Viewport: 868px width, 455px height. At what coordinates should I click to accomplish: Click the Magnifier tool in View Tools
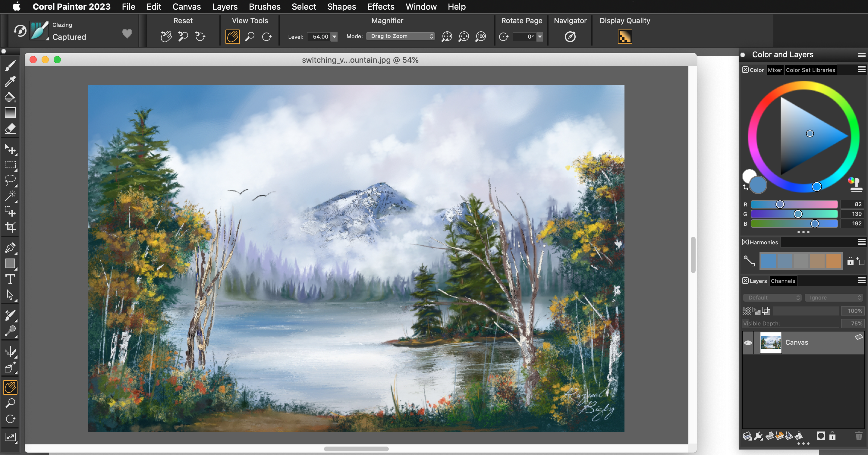pyautogui.click(x=250, y=36)
